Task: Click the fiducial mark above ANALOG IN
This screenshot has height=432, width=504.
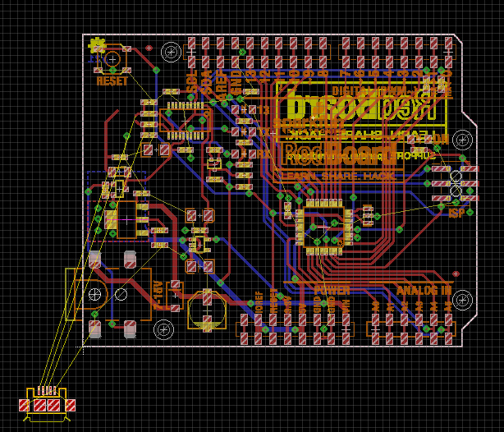Action: (456, 273)
